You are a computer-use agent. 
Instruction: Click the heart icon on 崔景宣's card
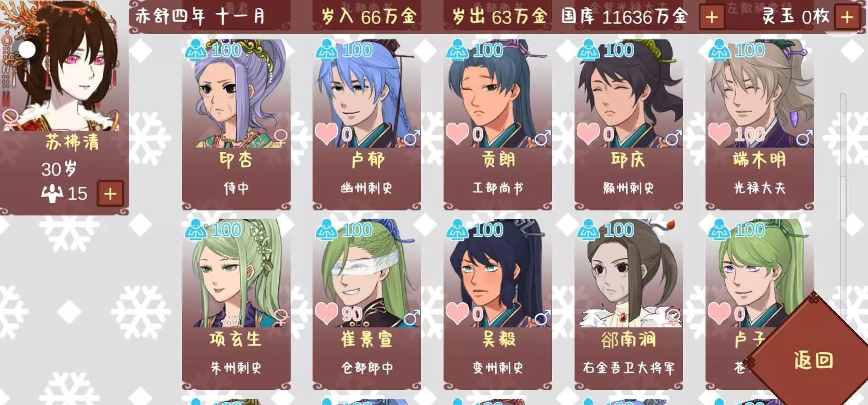[326, 313]
